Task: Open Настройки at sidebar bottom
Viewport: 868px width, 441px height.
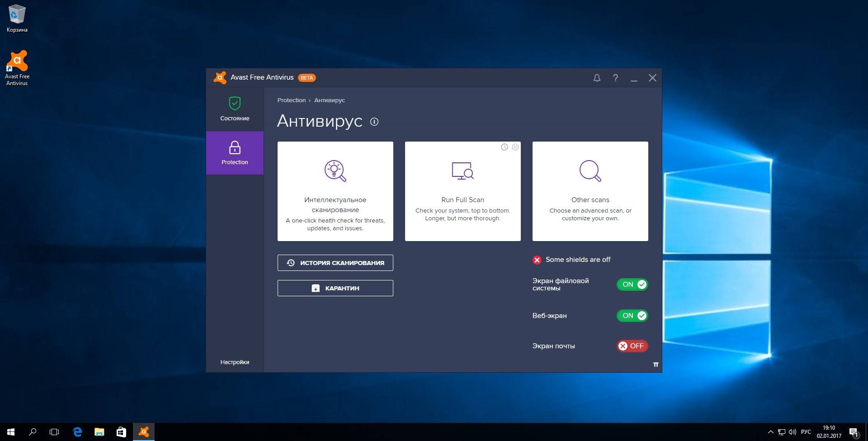Action: click(x=235, y=362)
